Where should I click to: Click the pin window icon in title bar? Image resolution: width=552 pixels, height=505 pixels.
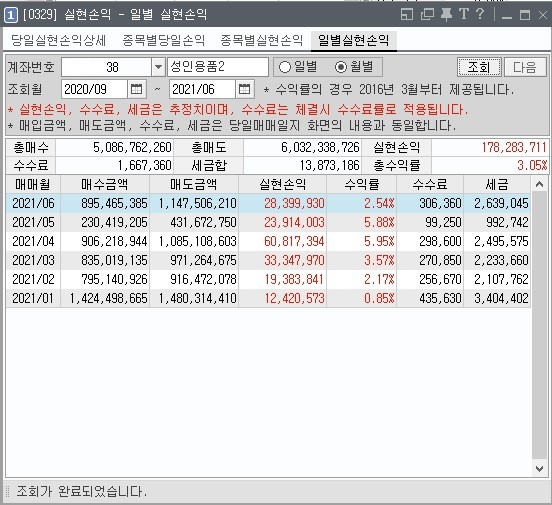[x=446, y=14]
